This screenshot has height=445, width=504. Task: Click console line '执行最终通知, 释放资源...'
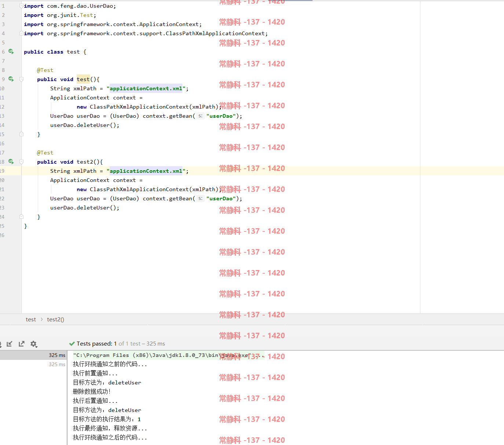[110, 428]
